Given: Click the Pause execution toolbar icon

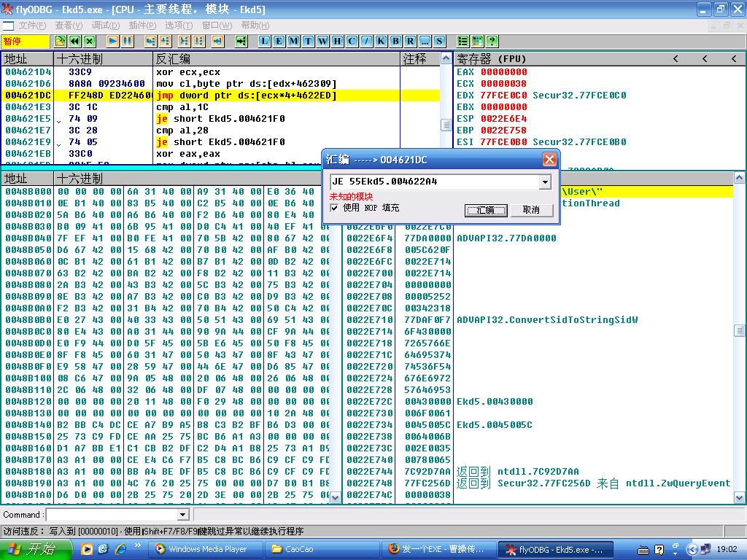Looking at the screenshot, I should 127,41.
